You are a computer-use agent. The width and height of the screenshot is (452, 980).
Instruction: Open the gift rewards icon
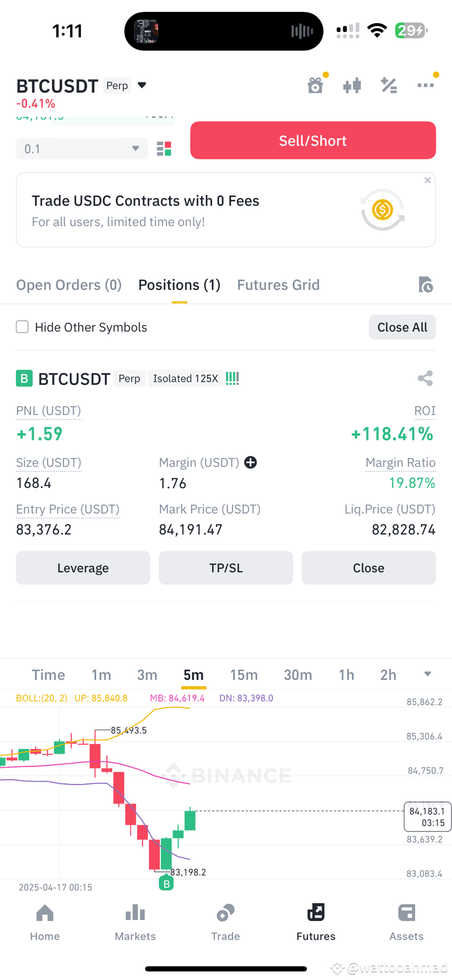(x=316, y=85)
